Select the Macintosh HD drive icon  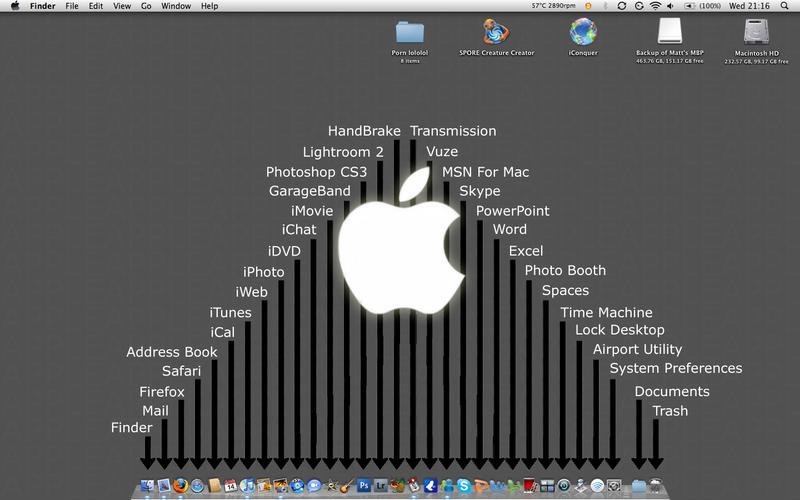756,32
